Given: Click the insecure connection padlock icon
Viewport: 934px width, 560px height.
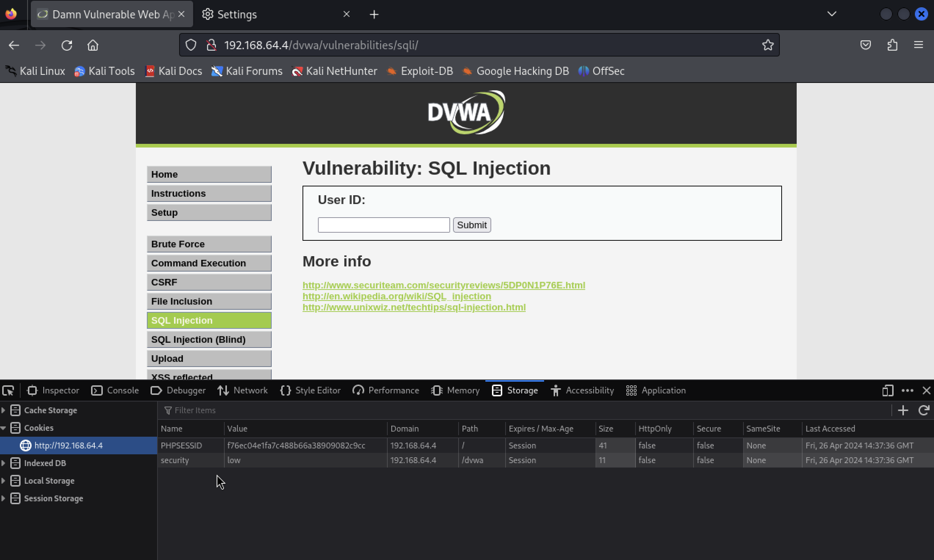Looking at the screenshot, I should (211, 45).
